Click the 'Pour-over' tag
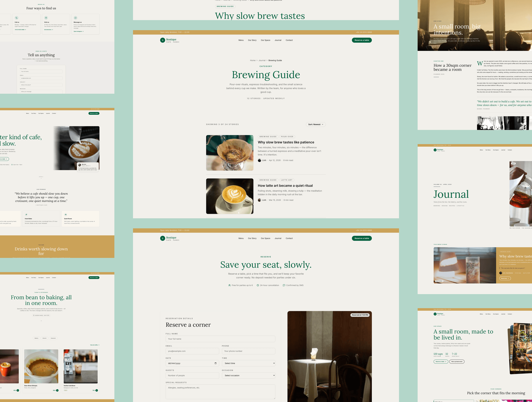This screenshot has width=532, height=402. click(x=287, y=137)
